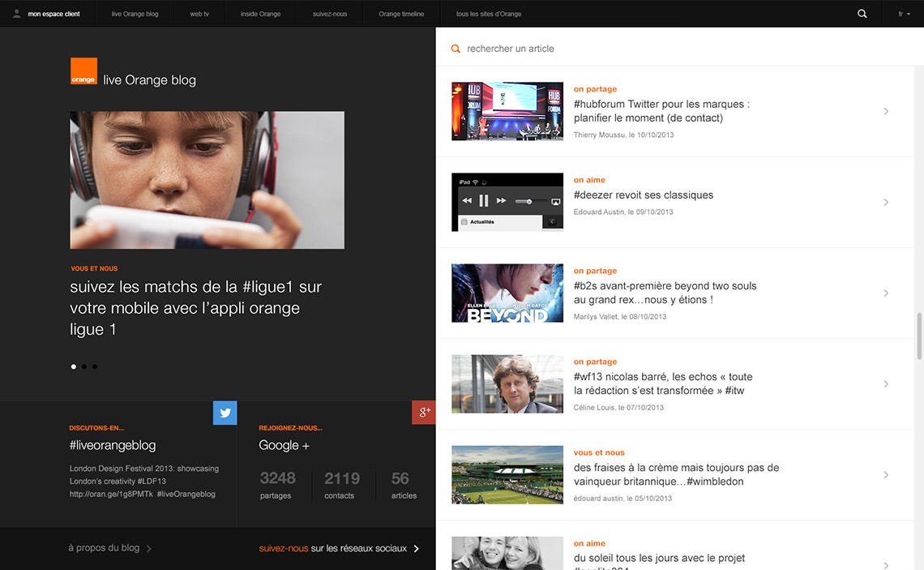Click vous et nous label above fraises article
924x570 pixels.
[x=599, y=452]
